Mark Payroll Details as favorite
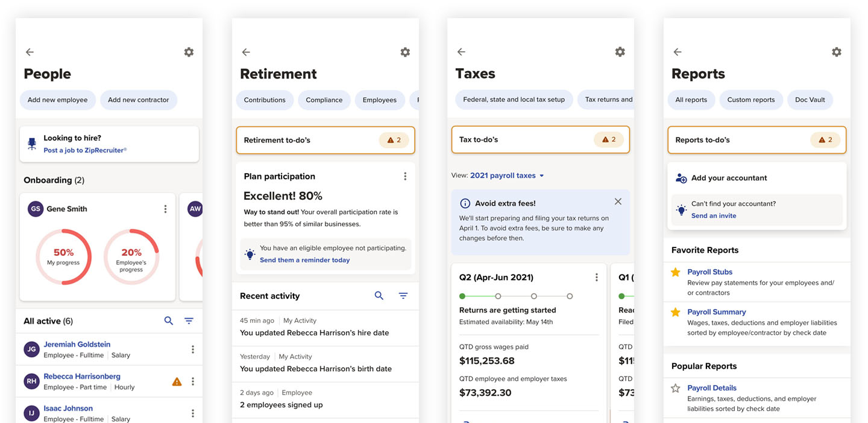The image size is (868, 423). [x=676, y=388]
